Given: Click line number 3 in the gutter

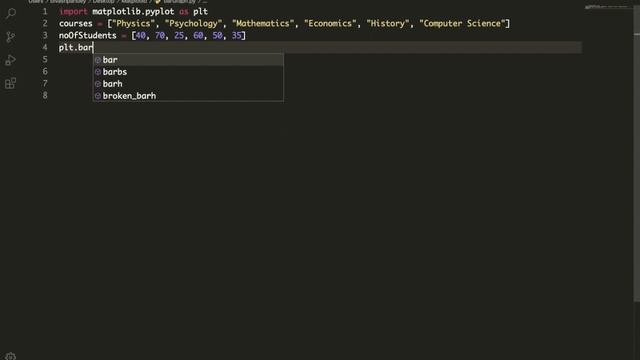Looking at the screenshot, I should click(x=45, y=36).
